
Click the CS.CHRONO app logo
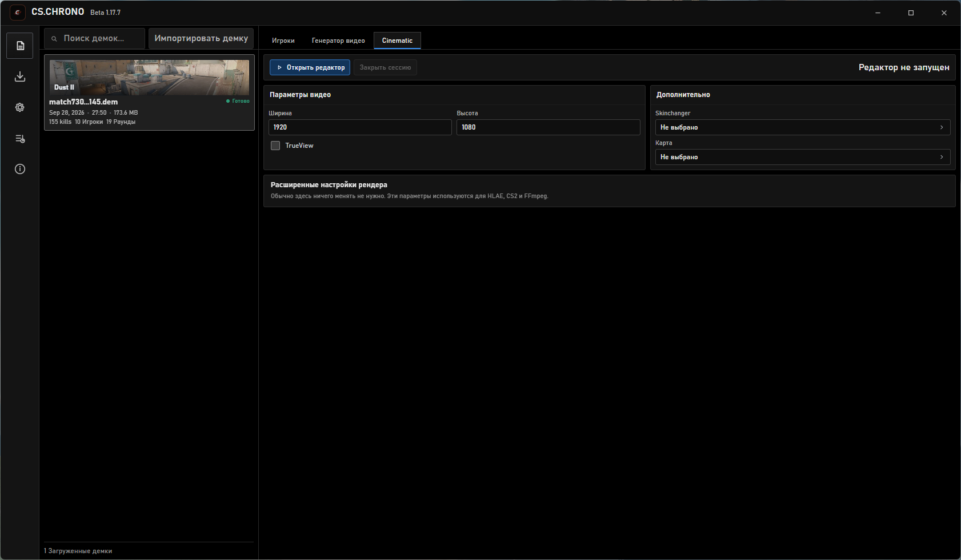pos(18,13)
